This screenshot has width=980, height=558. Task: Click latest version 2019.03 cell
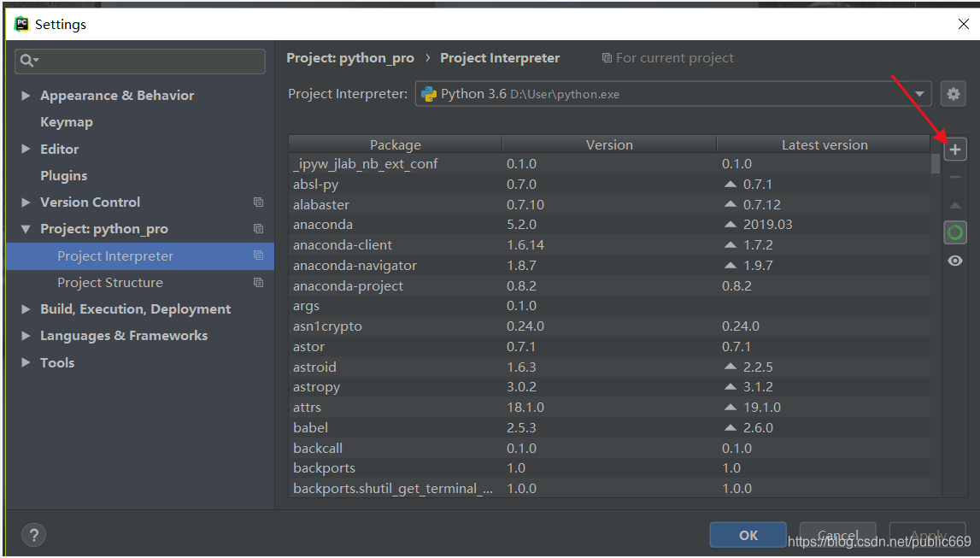point(767,225)
